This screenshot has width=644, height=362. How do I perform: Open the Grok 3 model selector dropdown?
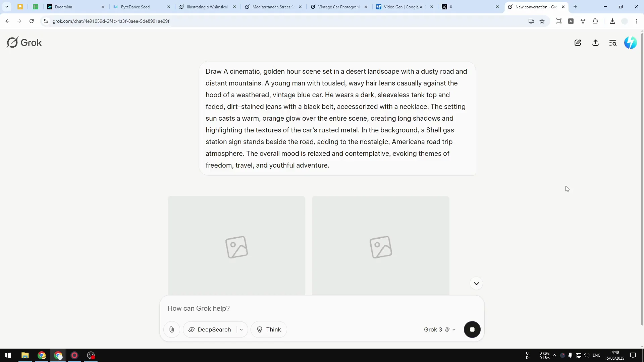[440, 329]
